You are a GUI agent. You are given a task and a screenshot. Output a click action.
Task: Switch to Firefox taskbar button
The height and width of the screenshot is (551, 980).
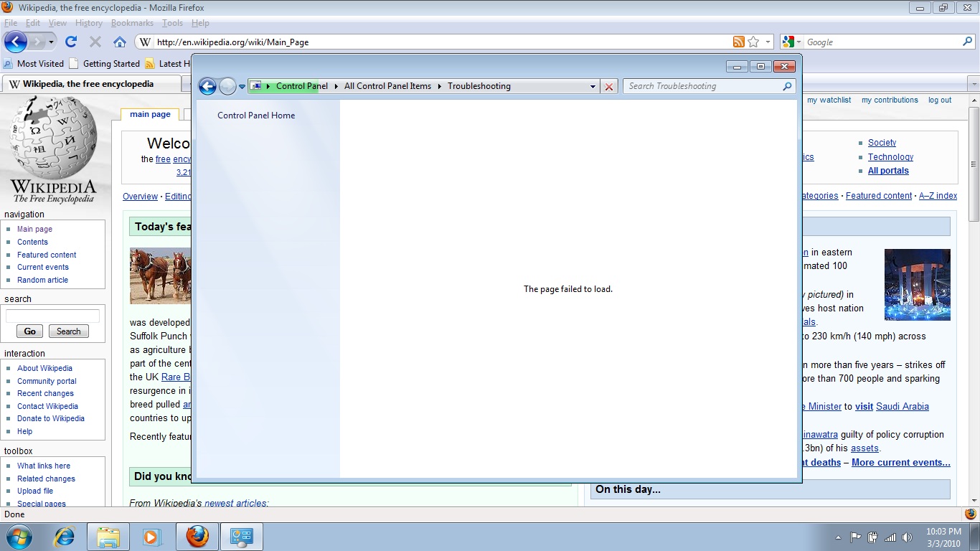coord(197,537)
